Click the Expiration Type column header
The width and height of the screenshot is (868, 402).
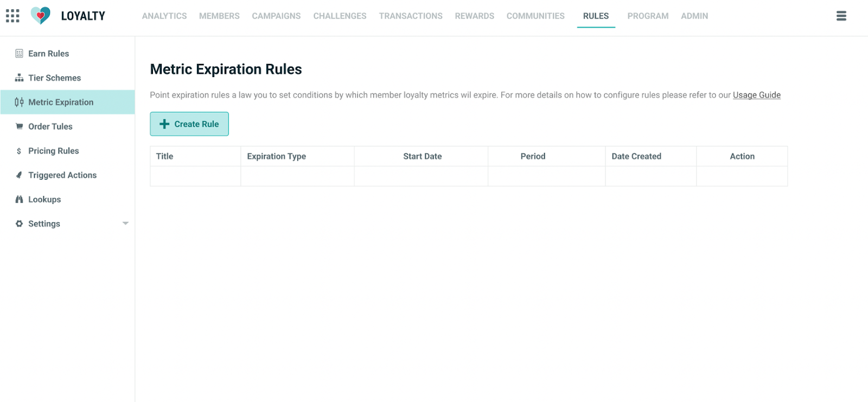click(276, 156)
